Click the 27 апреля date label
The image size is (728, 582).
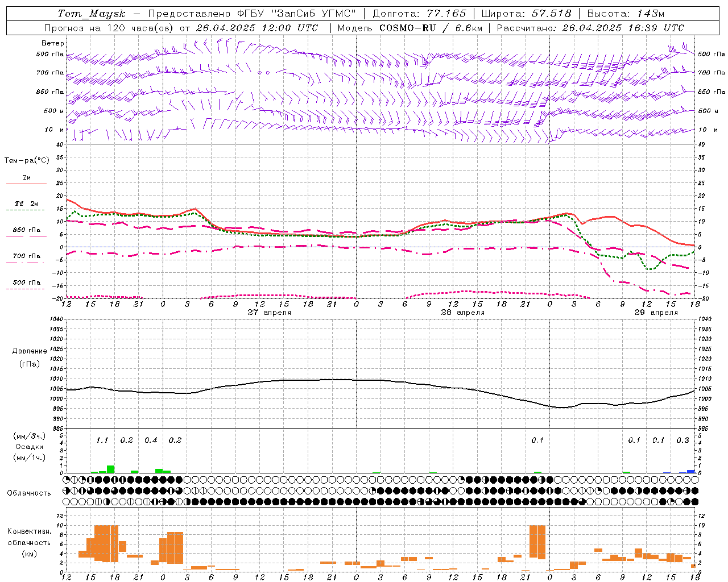(270, 312)
